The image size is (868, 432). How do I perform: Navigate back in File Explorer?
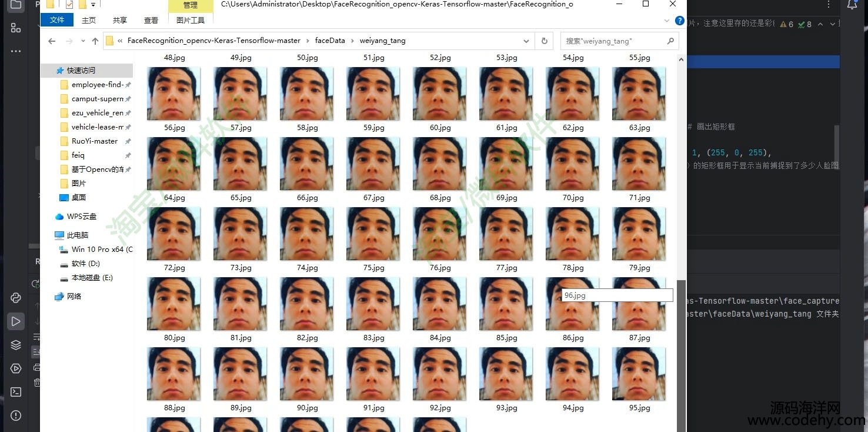point(52,41)
